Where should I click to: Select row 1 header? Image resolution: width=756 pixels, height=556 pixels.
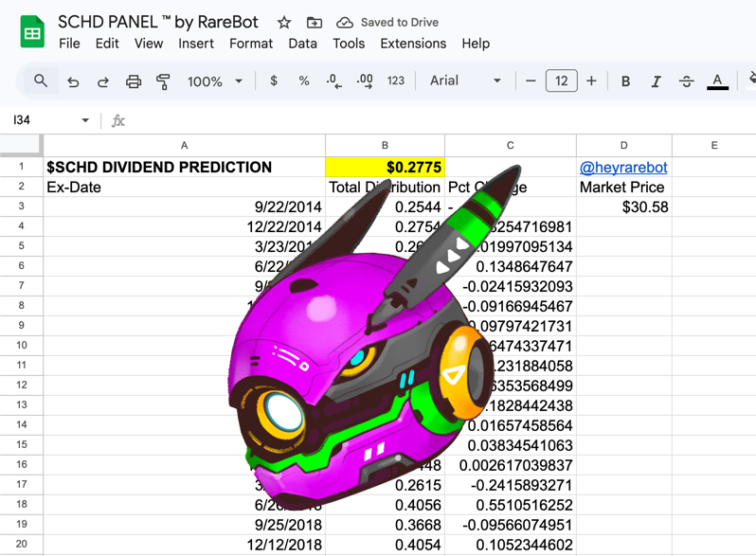(21, 167)
